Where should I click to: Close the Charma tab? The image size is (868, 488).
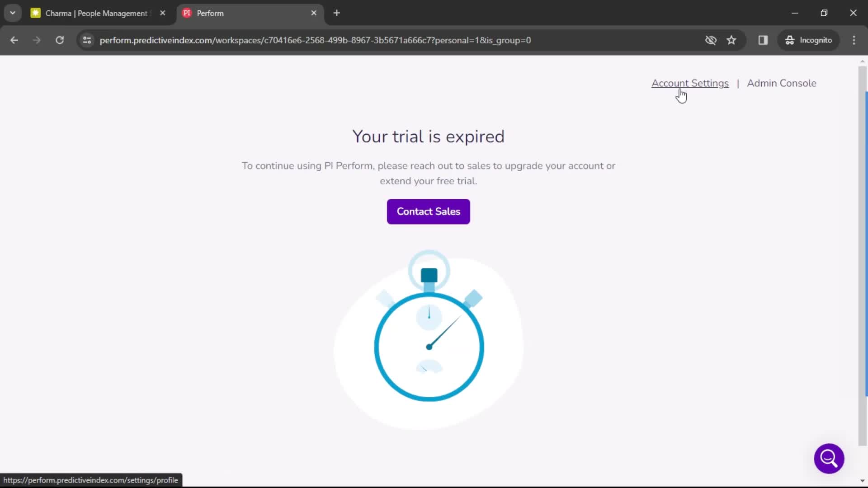coord(163,13)
